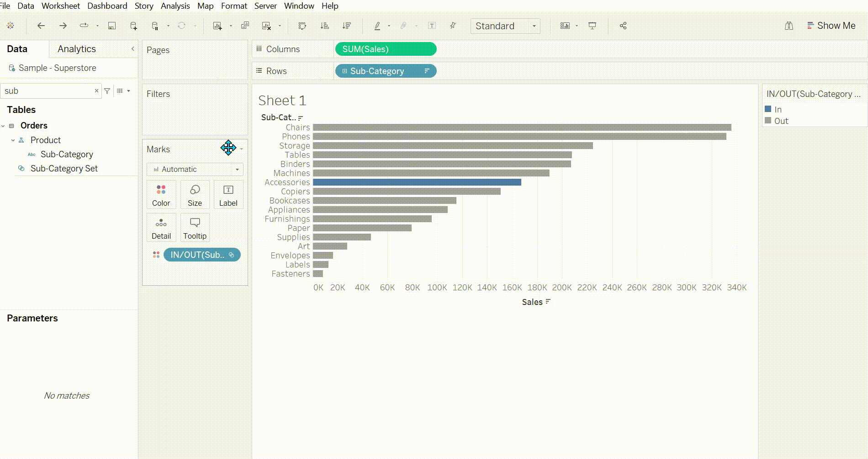Collapse the Product hierarchy
Screen dimensions: 868x459
pyautogui.click(x=13, y=140)
